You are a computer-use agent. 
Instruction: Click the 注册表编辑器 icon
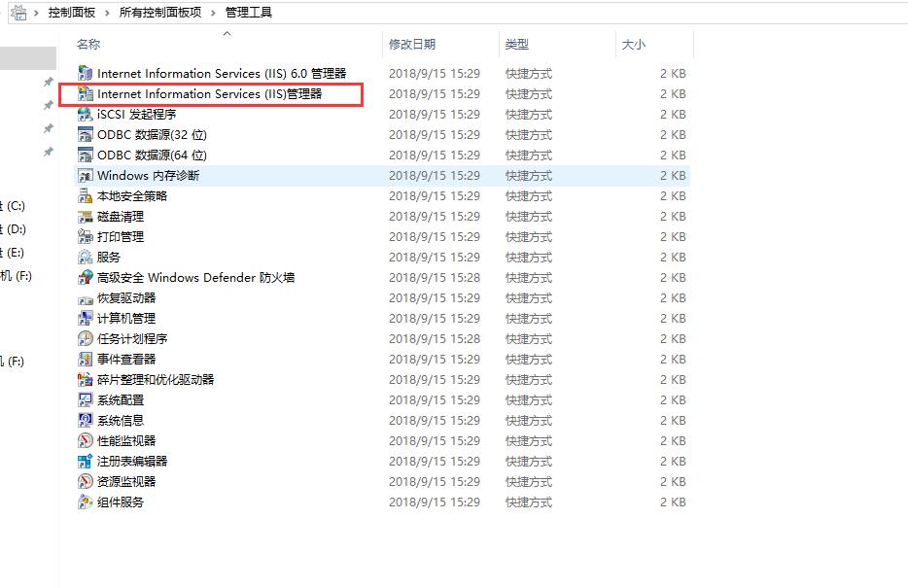86,462
